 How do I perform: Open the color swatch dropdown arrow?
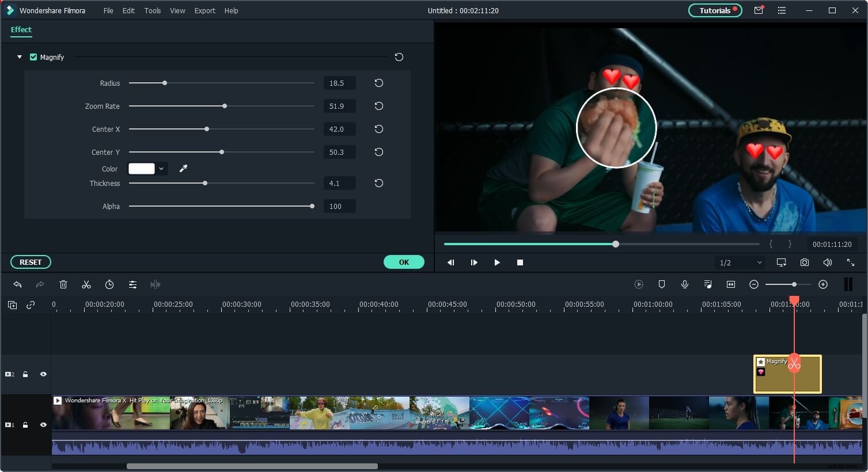pos(161,169)
